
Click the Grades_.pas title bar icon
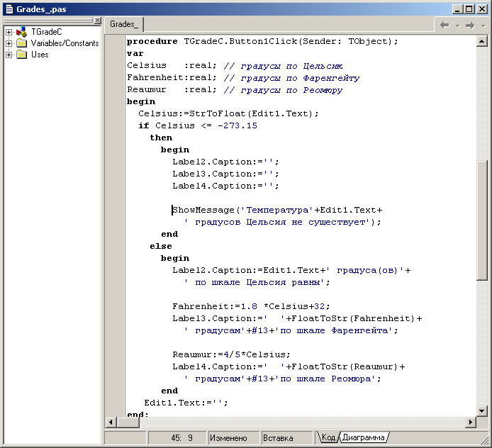coord(9,9)
